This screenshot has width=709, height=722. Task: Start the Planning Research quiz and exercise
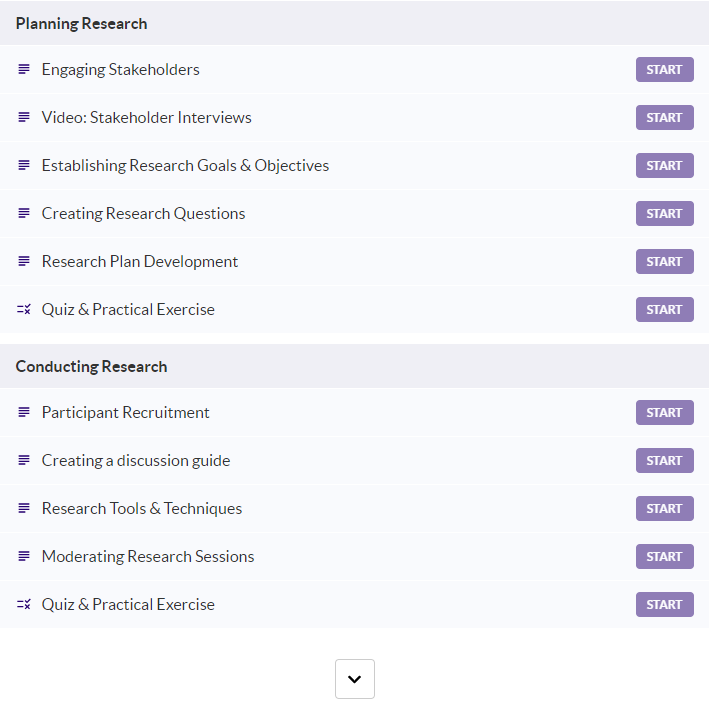pos(664,309)
